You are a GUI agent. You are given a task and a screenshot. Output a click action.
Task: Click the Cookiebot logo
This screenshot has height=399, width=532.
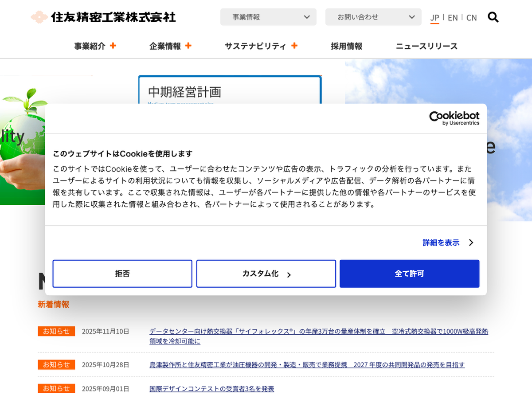pyautogui.click(x=454, y=118)
